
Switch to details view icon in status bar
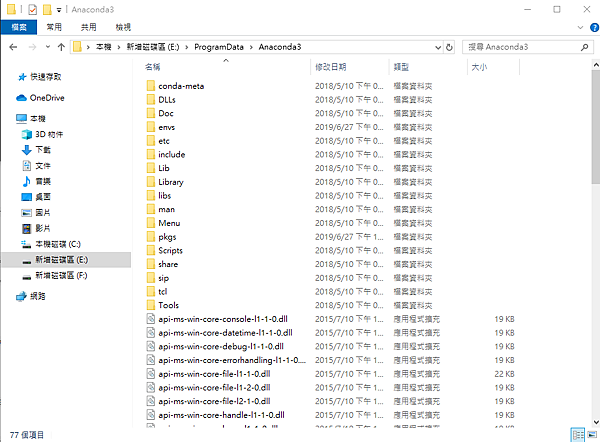(x=578, y=435)
